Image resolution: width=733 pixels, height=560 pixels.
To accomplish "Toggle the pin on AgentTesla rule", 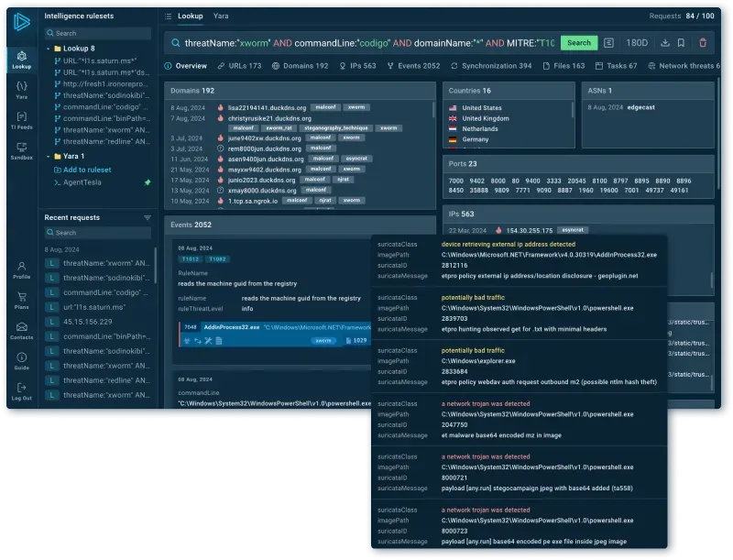I will click(147, 183).
